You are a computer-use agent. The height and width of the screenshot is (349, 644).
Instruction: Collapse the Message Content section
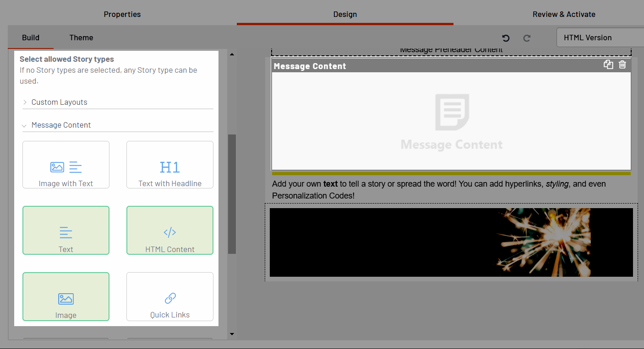click(61, 125)
